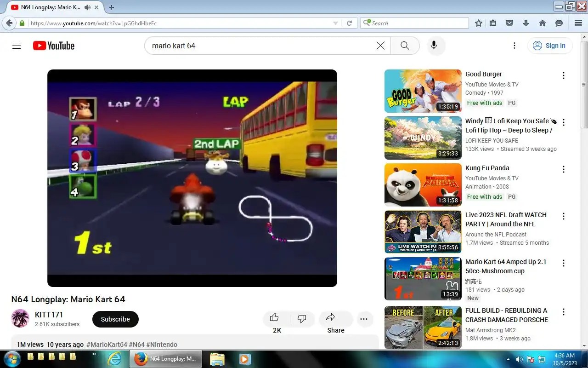Open Windows Media Player from taskbar

point(244,359)
